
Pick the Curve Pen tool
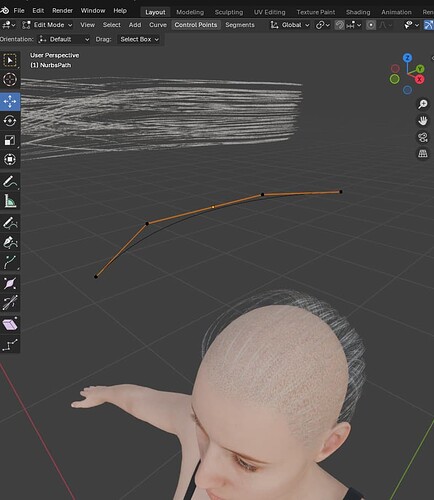pos(10,243)
